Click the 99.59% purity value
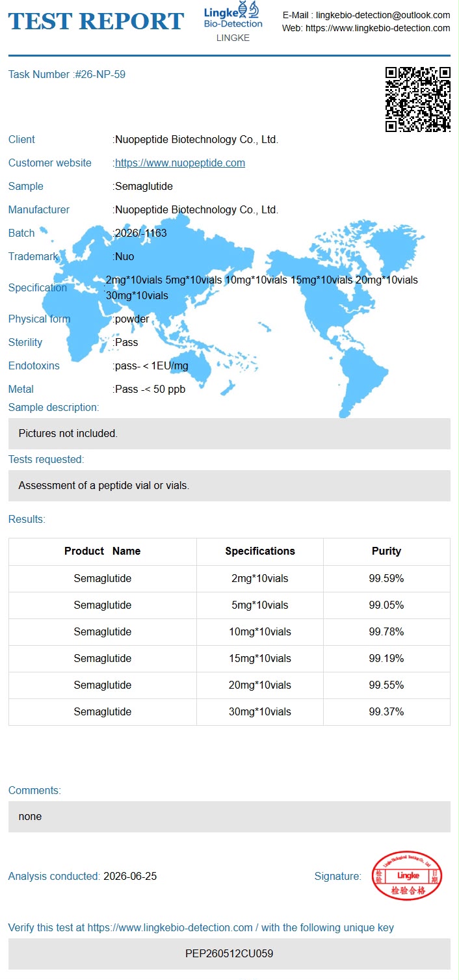 click(386, 579)
